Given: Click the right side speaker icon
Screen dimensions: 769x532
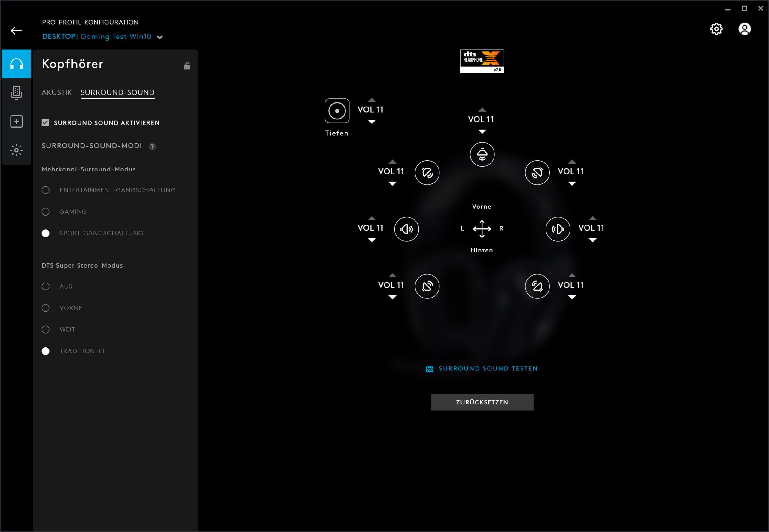Looking at the screenshot, I should [558, 229].
